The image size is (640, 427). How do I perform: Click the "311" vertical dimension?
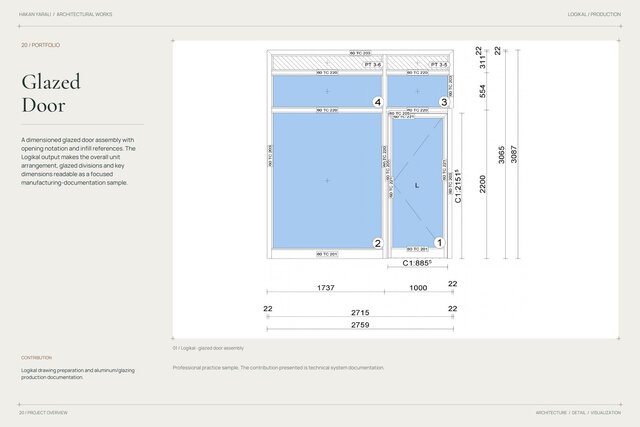[483, 62]
